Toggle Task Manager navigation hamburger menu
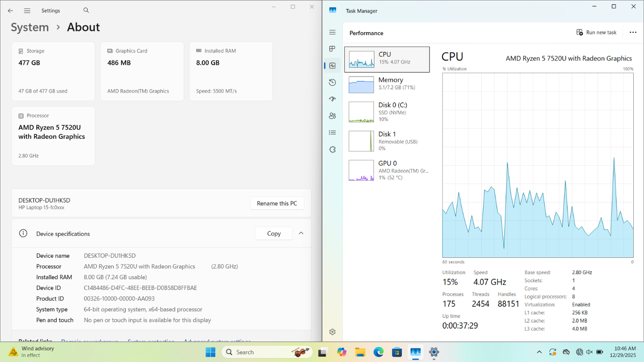 (332, 33)
